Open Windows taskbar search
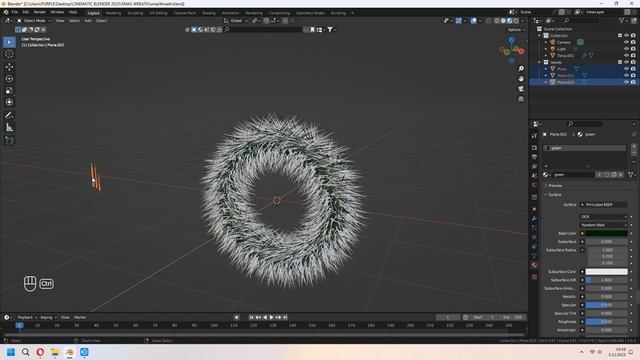Image resolution: width=640 pixels, height=360 pixels. (x=25, y=352)
